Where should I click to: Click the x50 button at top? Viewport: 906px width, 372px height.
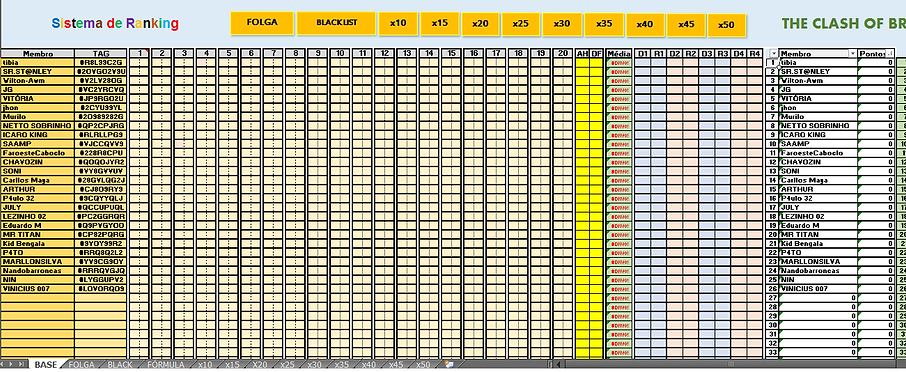(x=726, y=25)
